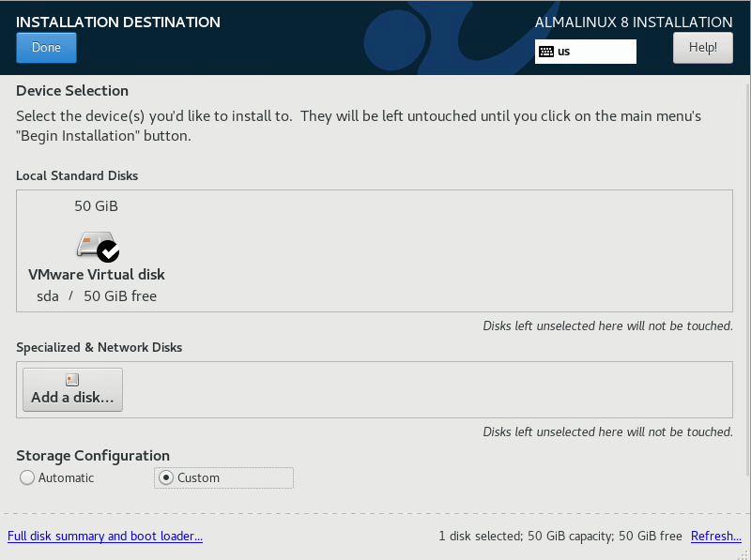Select the VMware Virtual disk drive icon
Screen dimensions: 751x560
click(98, 246)
